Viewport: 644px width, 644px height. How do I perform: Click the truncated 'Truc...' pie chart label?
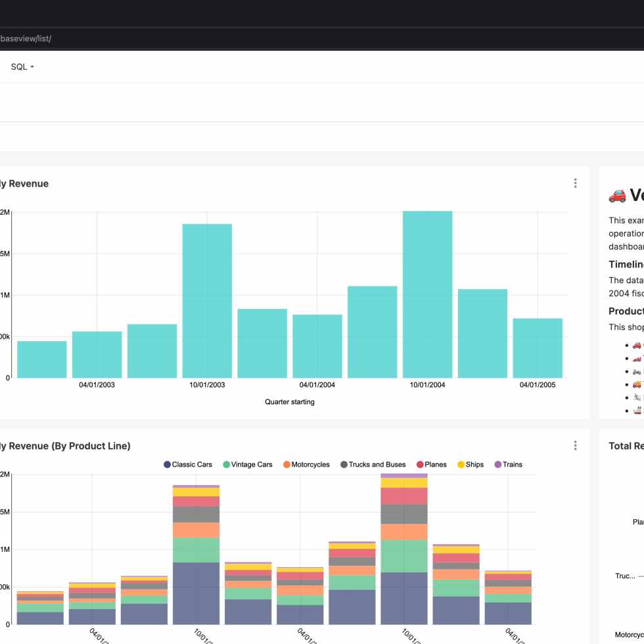pyautogui.click(x=624, y=576)
